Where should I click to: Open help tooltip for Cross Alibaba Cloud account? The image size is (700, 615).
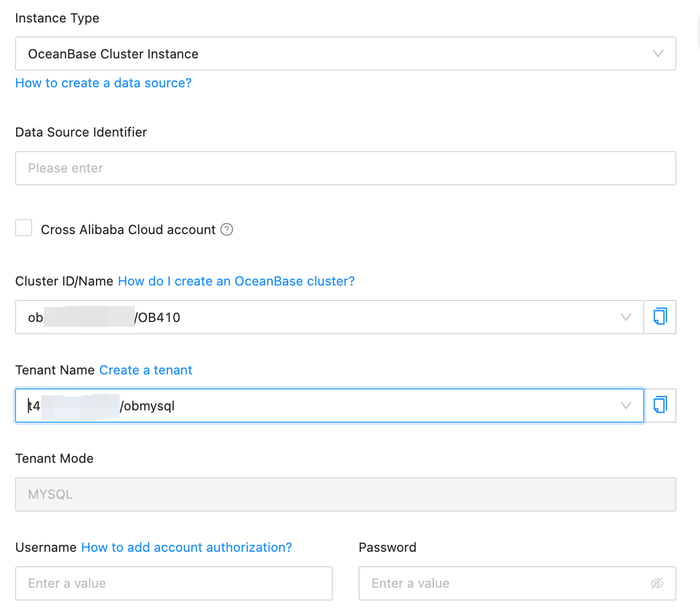coord(227,229)
